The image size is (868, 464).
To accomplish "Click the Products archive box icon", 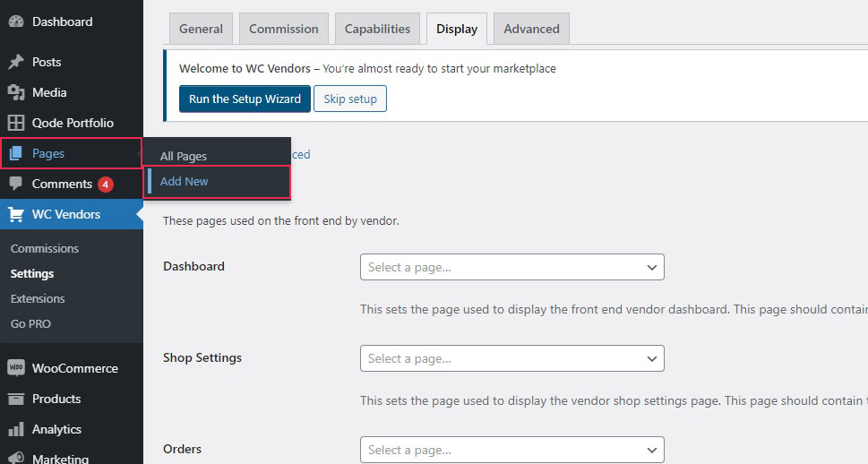I will pyautogui.click(x=16, y=399).
